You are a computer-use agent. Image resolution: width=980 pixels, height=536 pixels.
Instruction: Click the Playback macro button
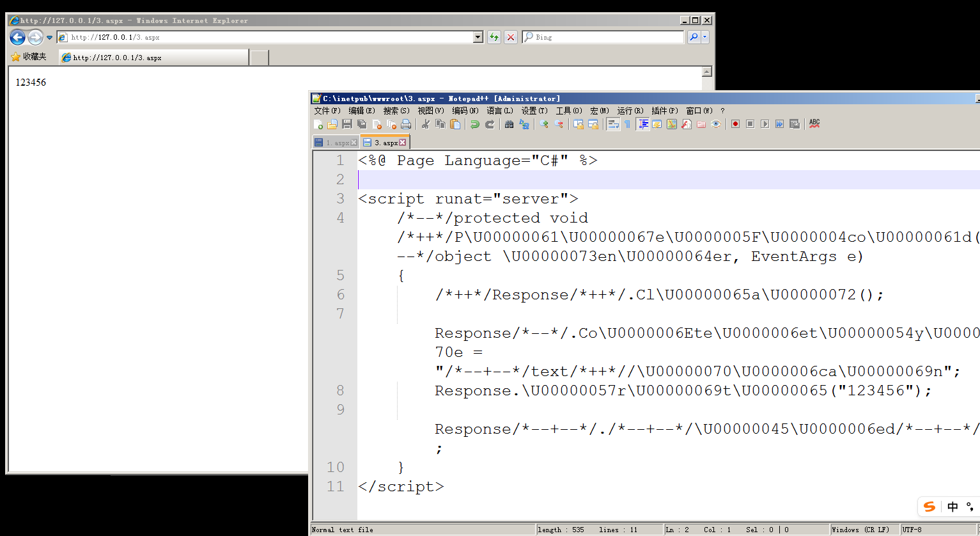[765, 124]
